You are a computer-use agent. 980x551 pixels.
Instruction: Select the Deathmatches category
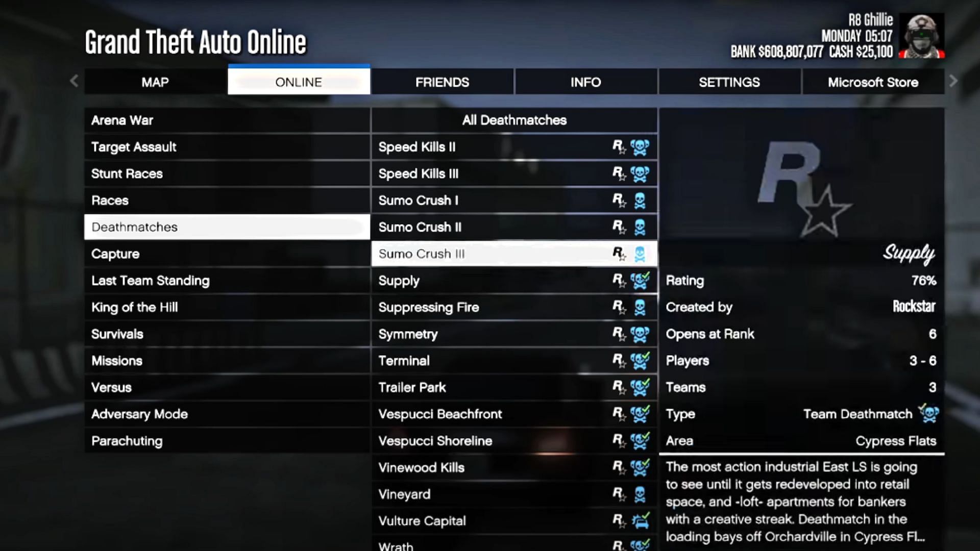(227, 227)
